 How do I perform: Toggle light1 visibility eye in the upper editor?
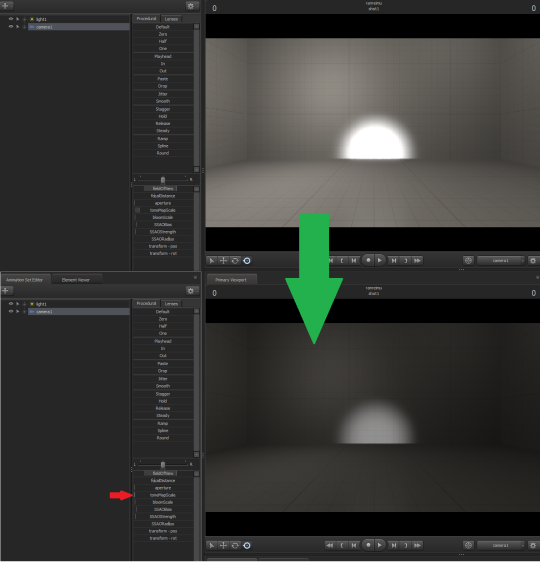click(x=11, y=19)
